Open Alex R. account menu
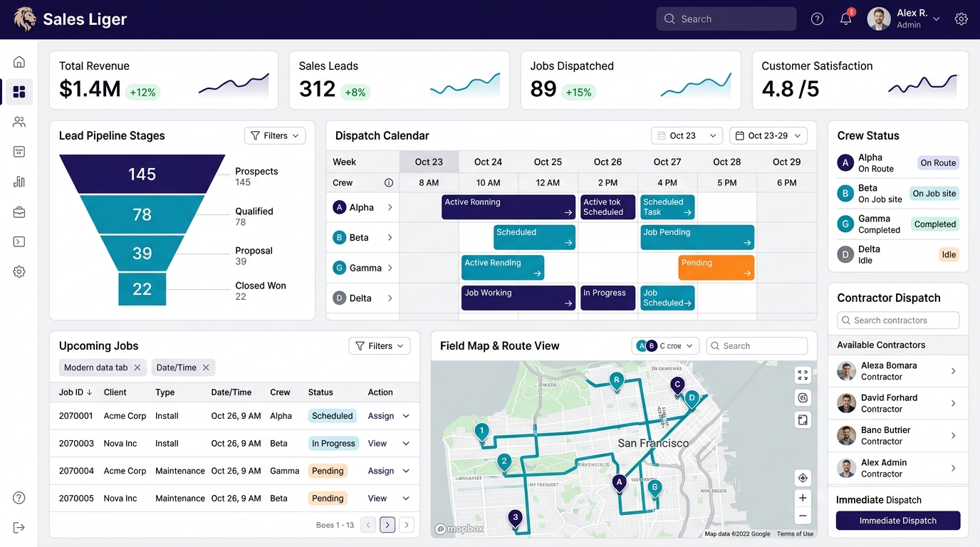This screenshot has width=980, height=547. 905,19
